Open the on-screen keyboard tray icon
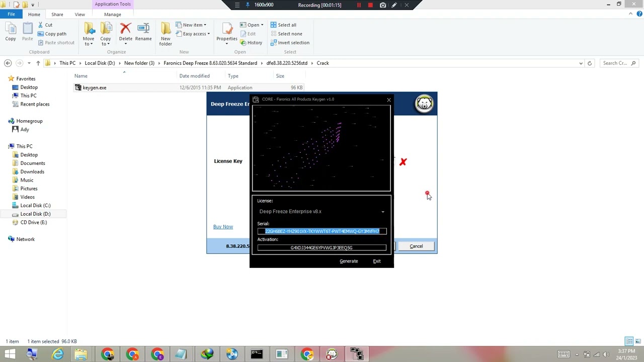 pyautogui.click(x=564, y=354)
